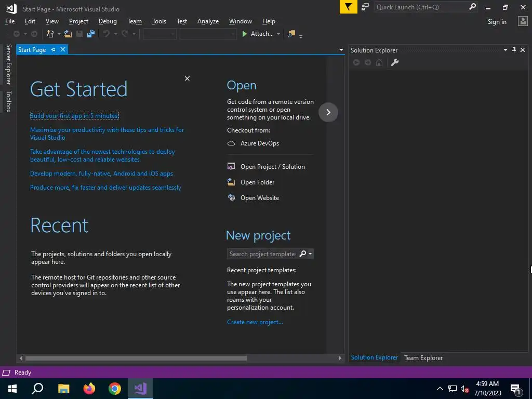Click Solution Explorer Forward arrow icon

point(368,62)
